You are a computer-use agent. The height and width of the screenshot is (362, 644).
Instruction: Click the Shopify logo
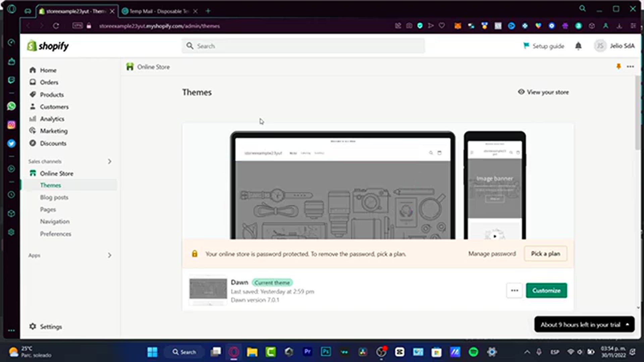tap(48, 46)
